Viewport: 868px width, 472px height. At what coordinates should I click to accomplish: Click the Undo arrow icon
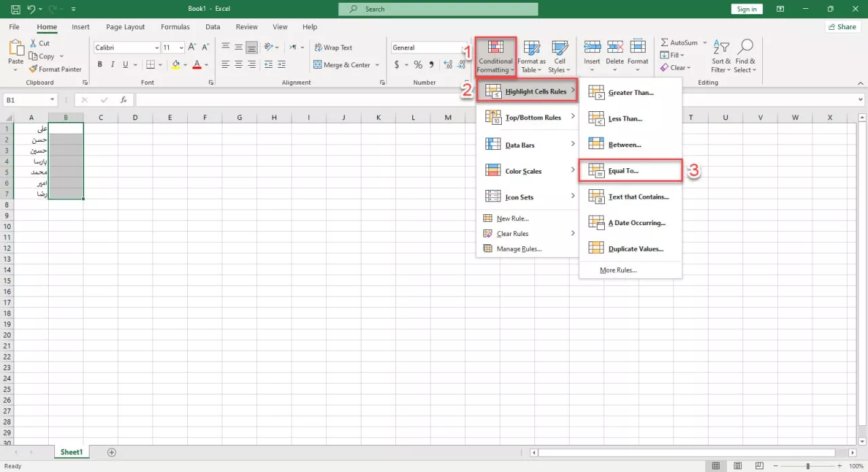(31, 9)
